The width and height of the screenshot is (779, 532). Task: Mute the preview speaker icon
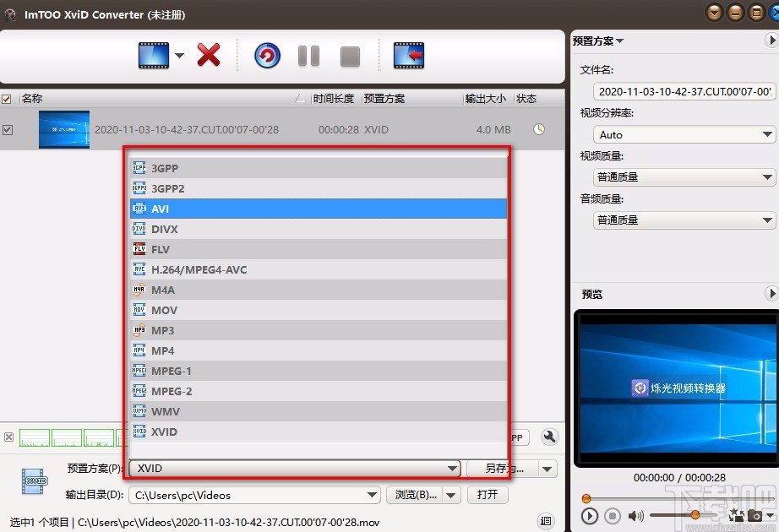click(635, 516)
